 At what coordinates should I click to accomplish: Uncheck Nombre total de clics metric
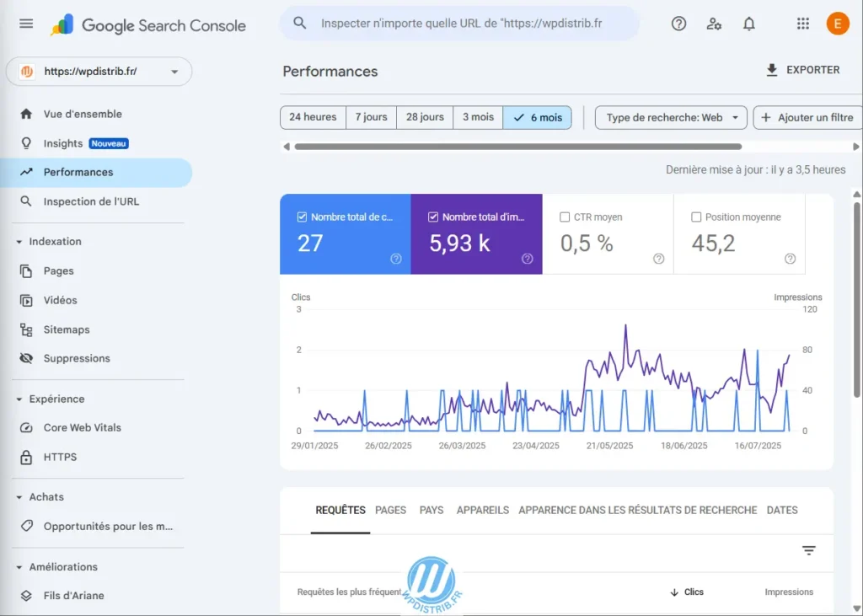coord(302,217)
